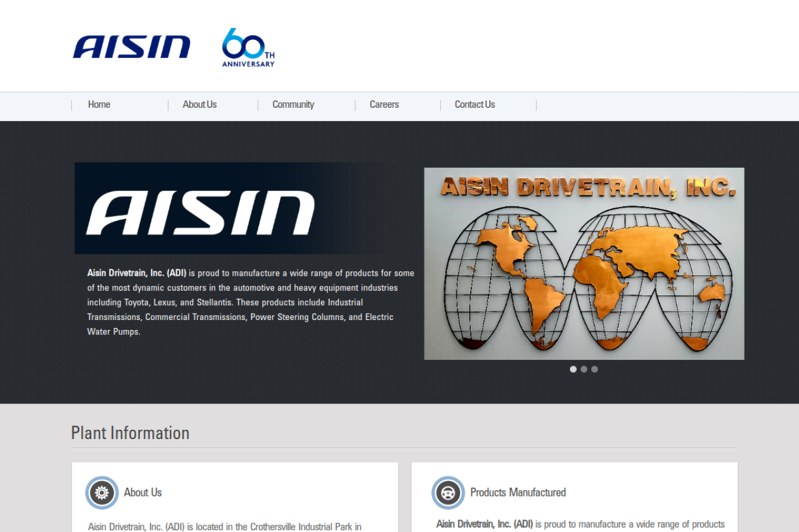Image resolution: width=799 pixels, height=532 pixels.
Task: Click the Plant Information heading
Action: (130, 433)
